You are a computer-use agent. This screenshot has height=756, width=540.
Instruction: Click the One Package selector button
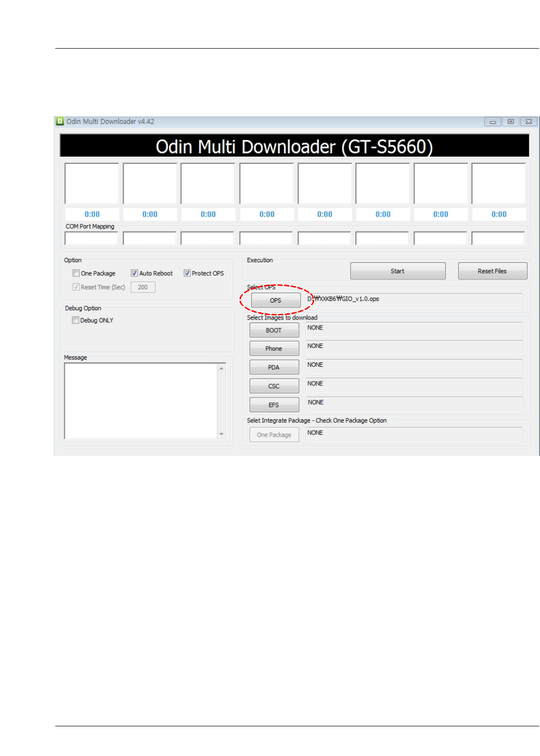coord(274,434)
